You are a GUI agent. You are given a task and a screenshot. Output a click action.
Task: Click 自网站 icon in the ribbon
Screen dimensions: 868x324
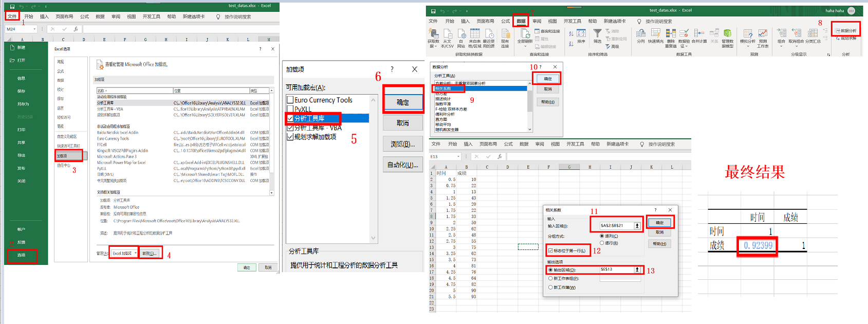461,34
